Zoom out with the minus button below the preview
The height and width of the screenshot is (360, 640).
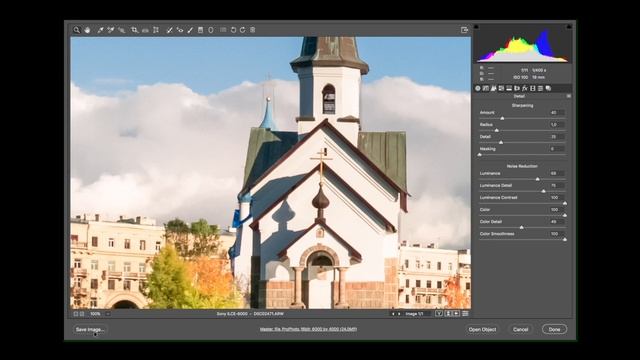coord(76,314)
